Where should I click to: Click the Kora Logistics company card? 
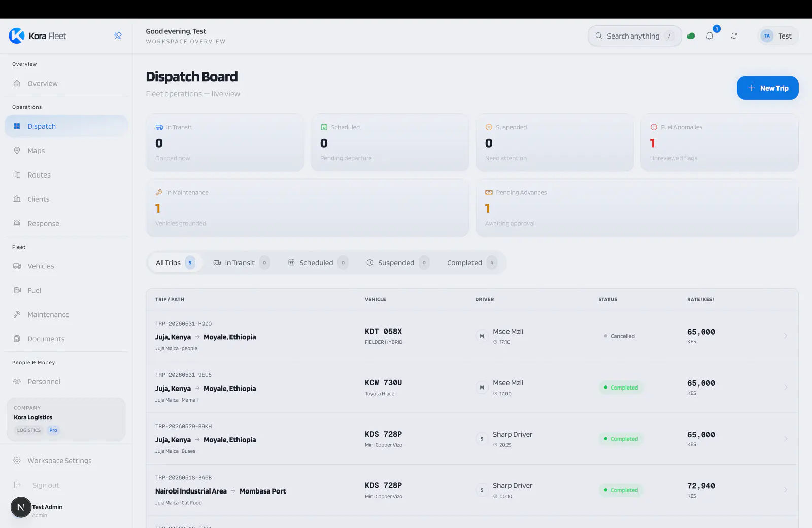(66, 419)
